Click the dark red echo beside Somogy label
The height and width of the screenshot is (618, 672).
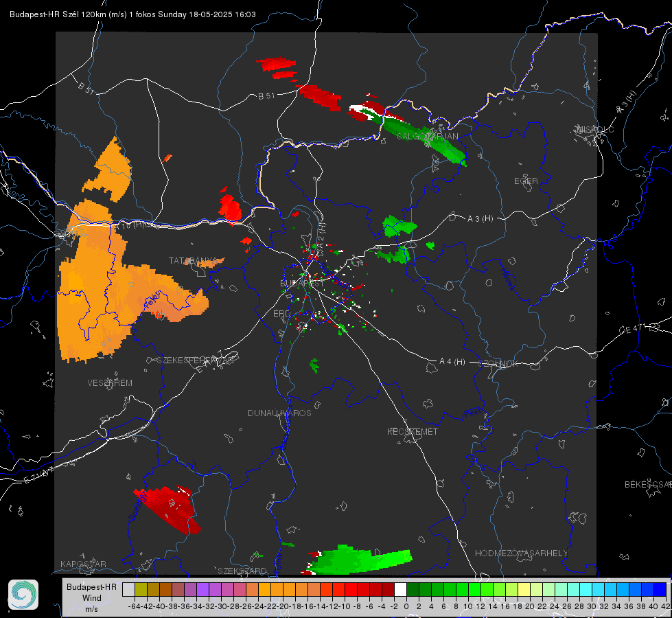(170, 509)
